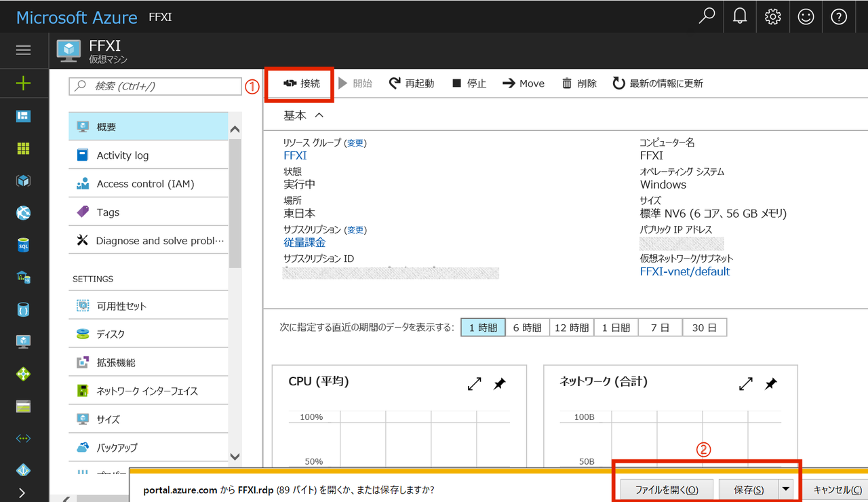Click Microsoft Azure logo text
The width and height of the screenshot is (868, 502).
[x=77, y=18]
